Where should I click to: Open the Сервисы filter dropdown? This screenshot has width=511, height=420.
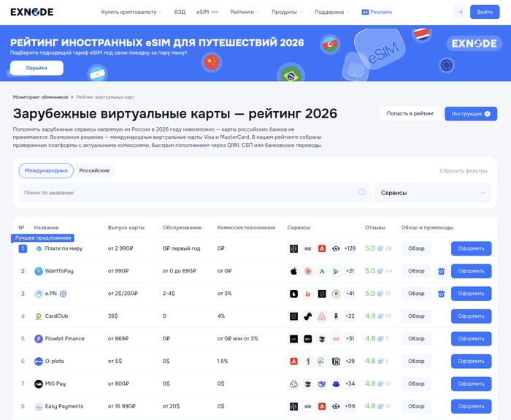tap(433, 193)
